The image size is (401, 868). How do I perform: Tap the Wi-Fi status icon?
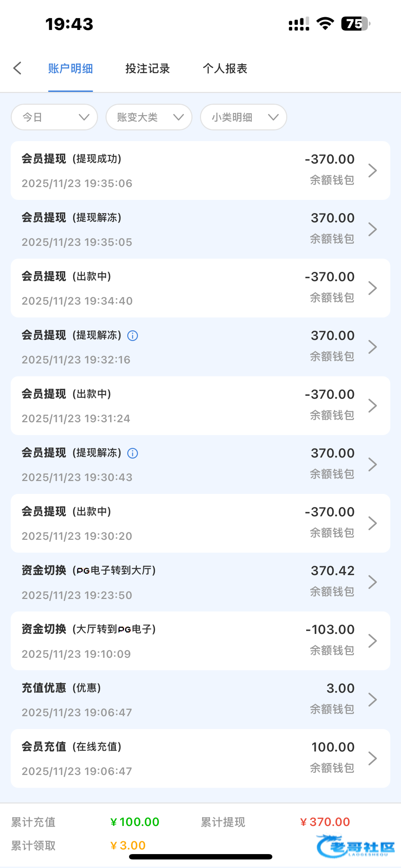(325, 24)
